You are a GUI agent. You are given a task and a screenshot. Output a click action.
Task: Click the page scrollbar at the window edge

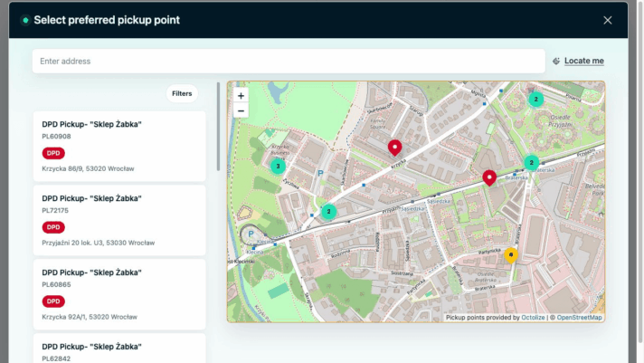[641, 170]
